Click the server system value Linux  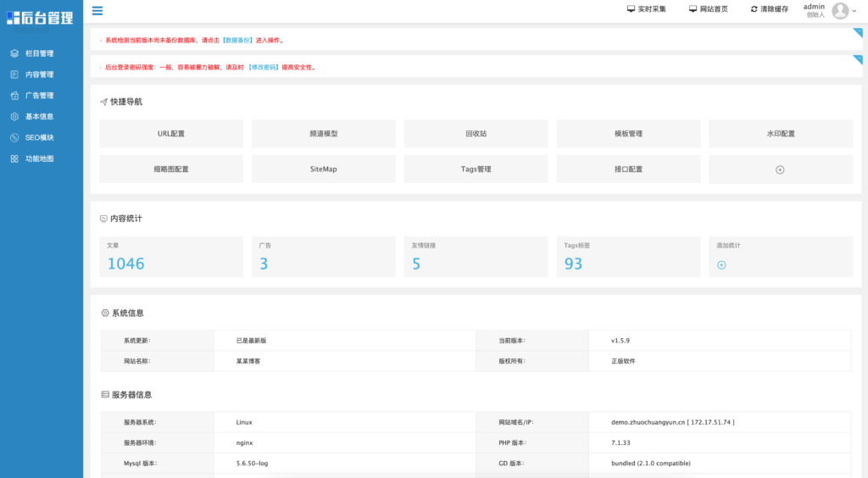(x=244, y=422)
